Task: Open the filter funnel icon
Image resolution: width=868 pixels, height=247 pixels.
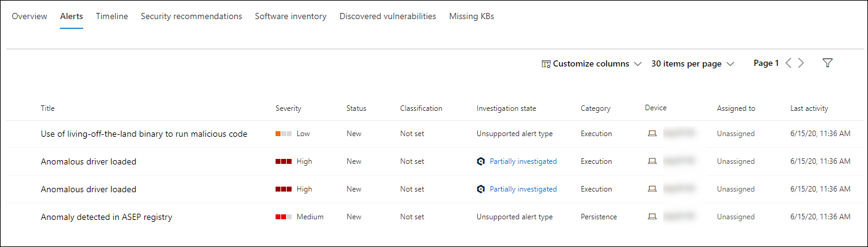Action: click(828, 63)
